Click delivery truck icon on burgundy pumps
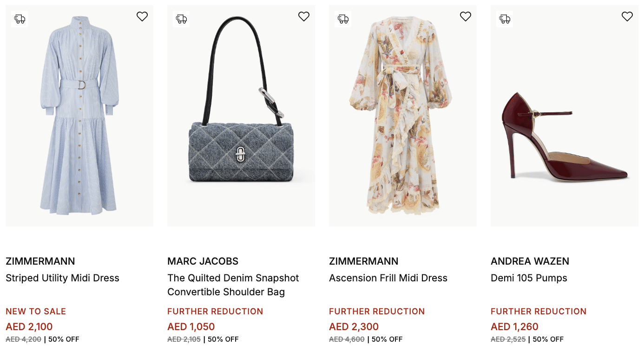Screen dimensions: 644x351 point(505,19)
